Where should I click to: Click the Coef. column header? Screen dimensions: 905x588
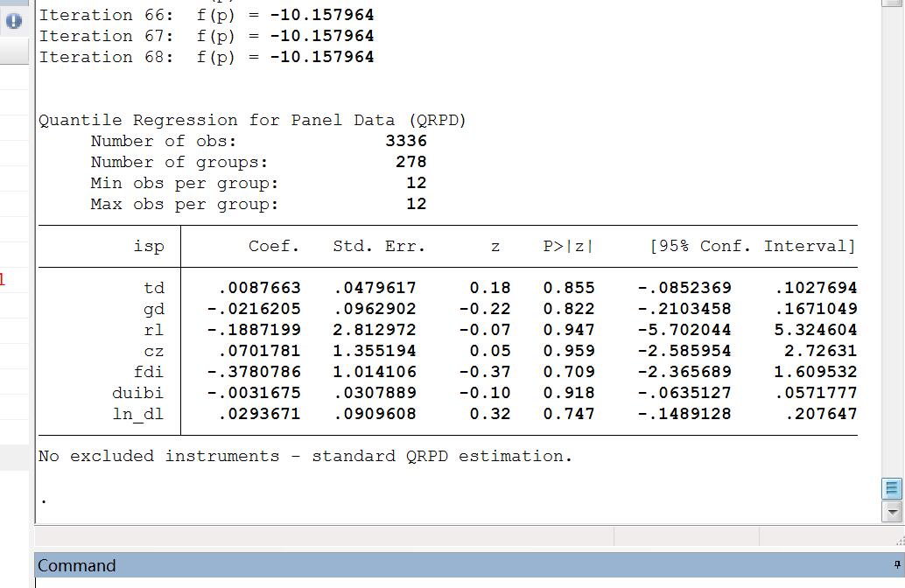(x=274, y=246)
